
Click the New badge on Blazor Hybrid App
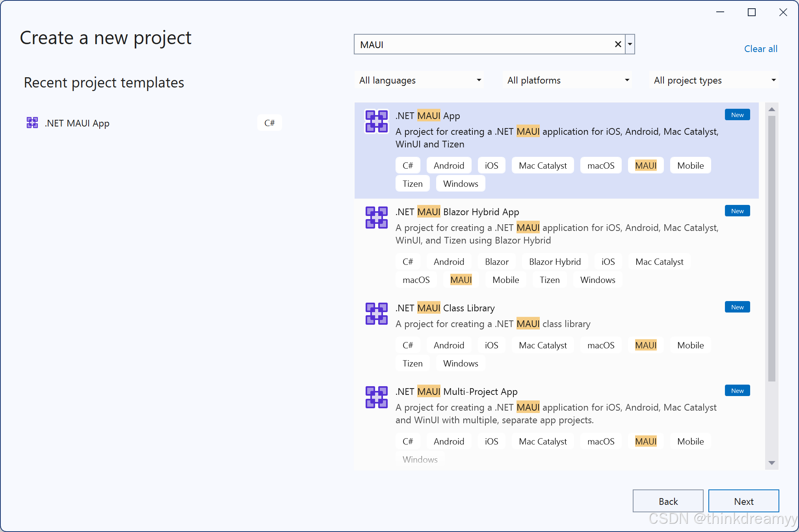pyautogui.click(x=738, y=211)
